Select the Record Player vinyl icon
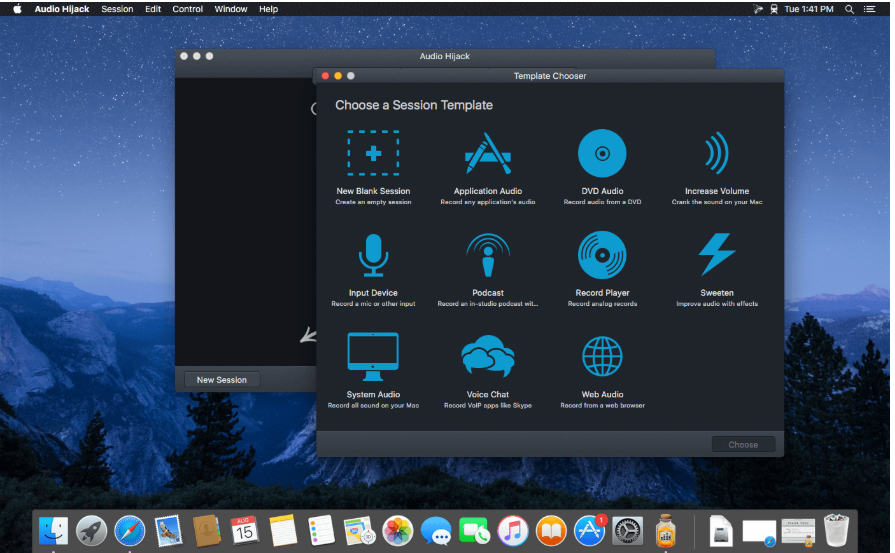Image resolution: width=895 pixels, height=553 pixels. click(x=602, y=255)
